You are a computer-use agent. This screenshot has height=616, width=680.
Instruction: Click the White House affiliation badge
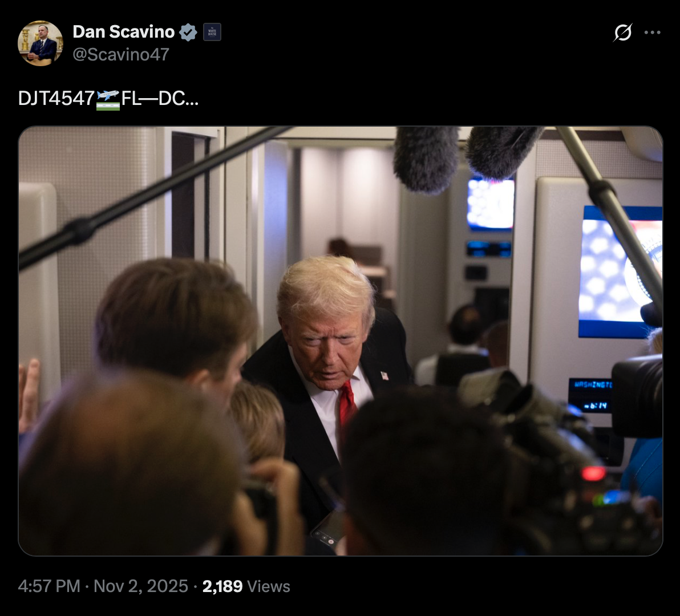click(212, 32)
